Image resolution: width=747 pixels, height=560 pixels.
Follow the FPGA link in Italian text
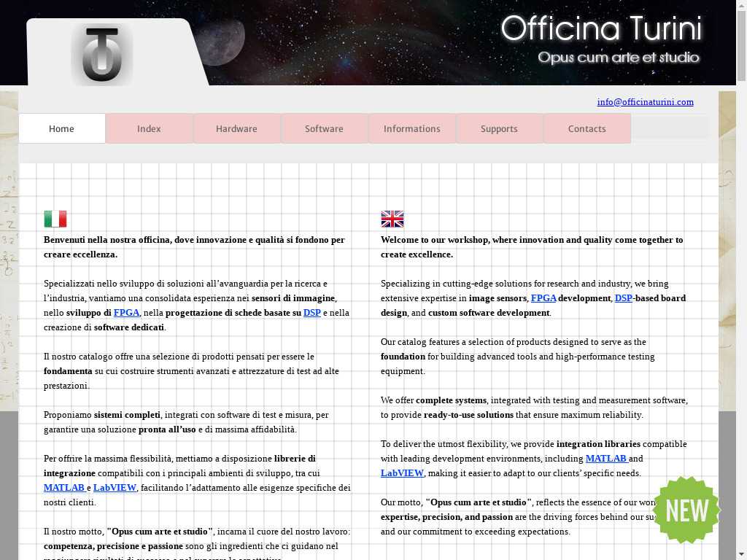click(127, 313)
